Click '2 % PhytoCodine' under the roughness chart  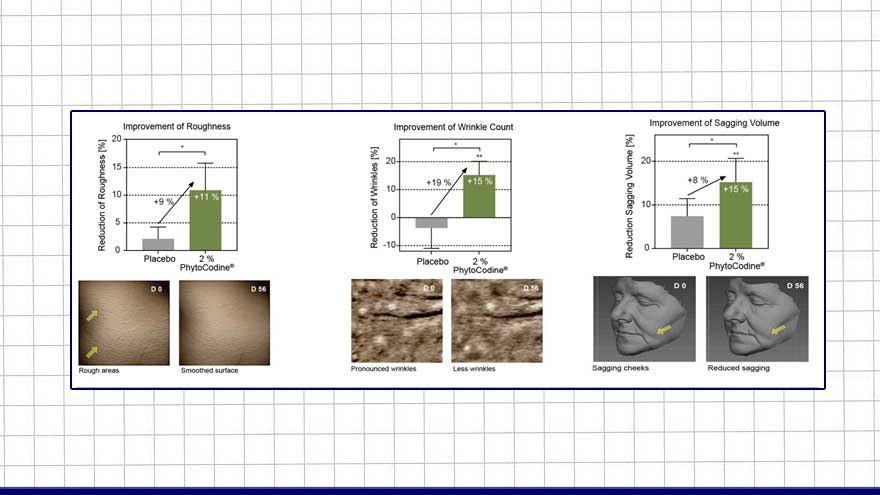(x=207, y=263)
